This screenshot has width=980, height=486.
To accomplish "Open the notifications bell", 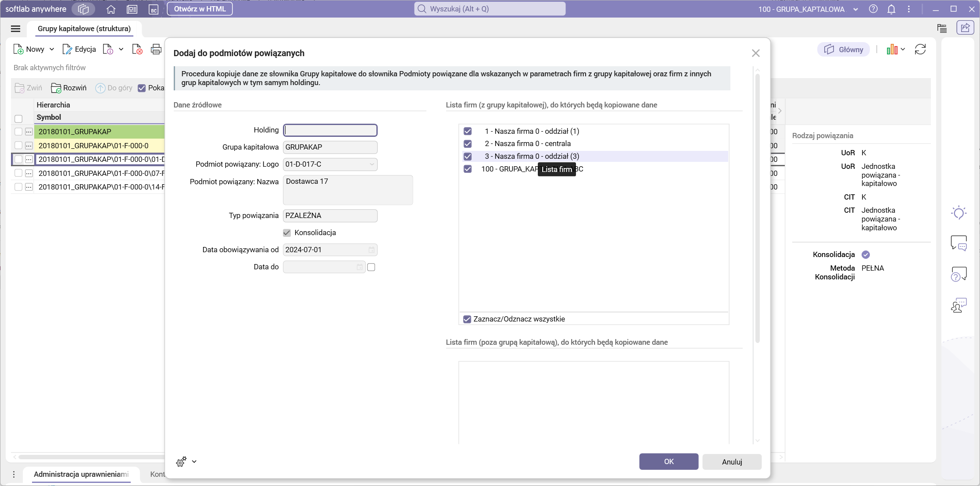I will (x=891, y=9).
